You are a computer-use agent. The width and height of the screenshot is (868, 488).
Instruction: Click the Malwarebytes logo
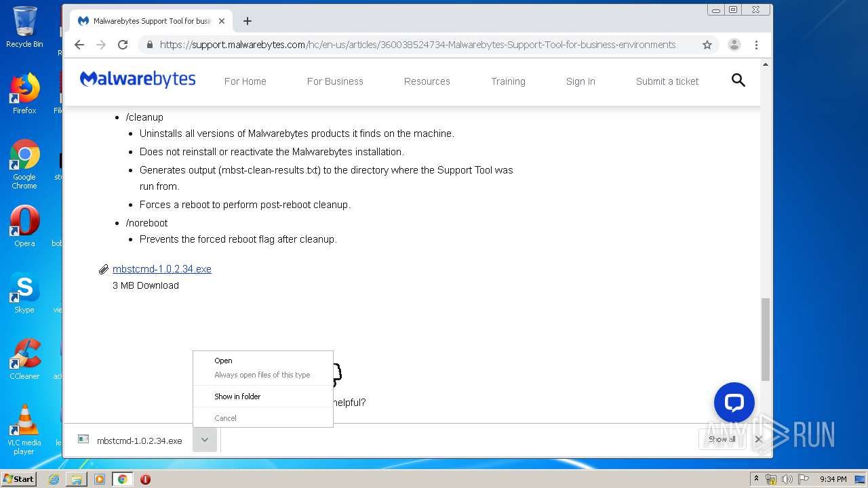(138, 80)
